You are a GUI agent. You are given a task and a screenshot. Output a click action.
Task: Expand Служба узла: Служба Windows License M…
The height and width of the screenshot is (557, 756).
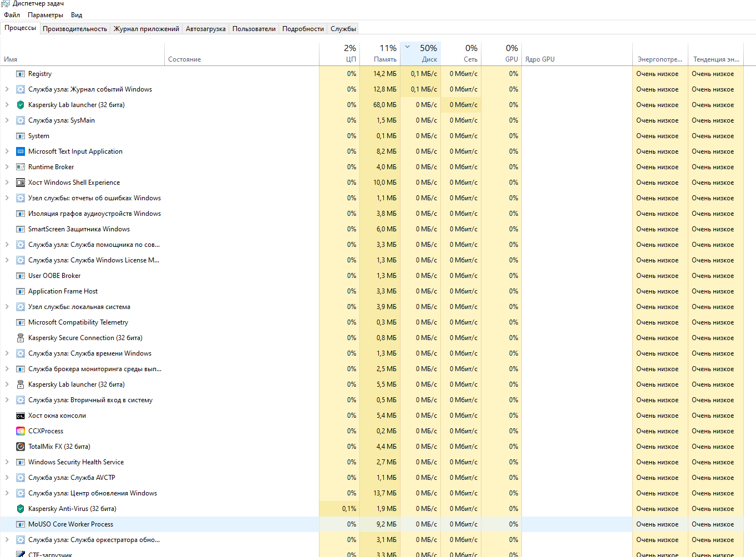coord(7,260)
